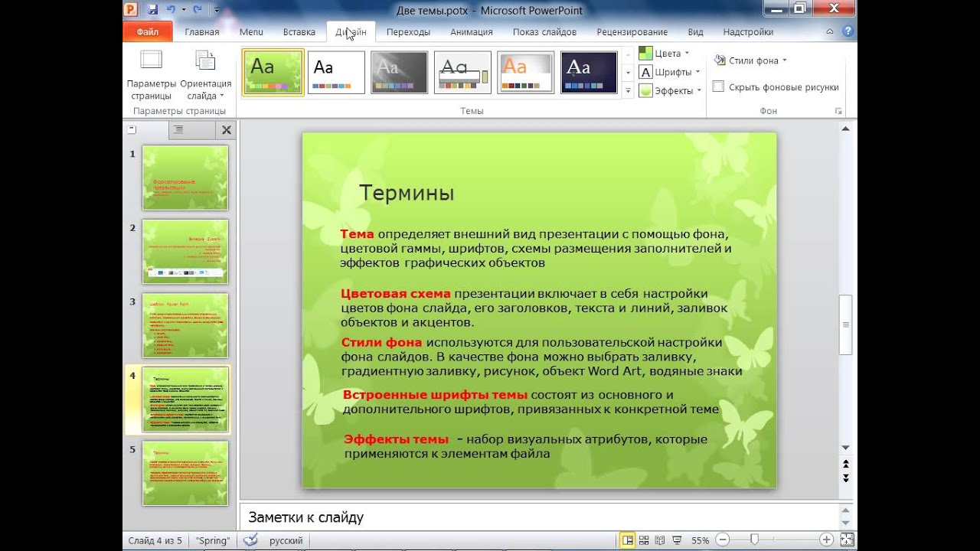Switch to the Переходы tab
The image size is (980, 551).
click(408, 32)
